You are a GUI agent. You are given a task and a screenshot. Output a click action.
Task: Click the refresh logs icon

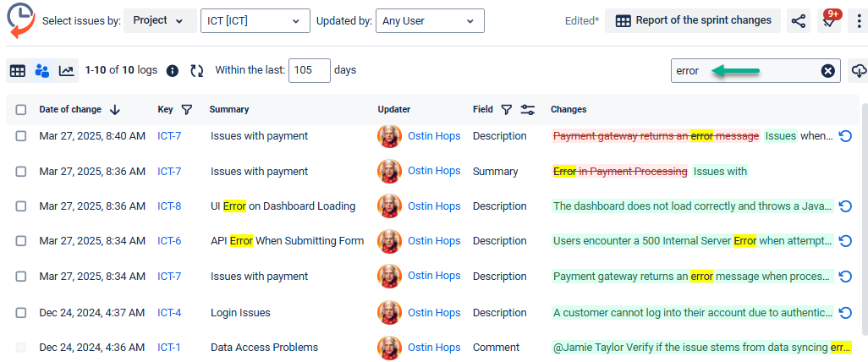tap(197, 71)
